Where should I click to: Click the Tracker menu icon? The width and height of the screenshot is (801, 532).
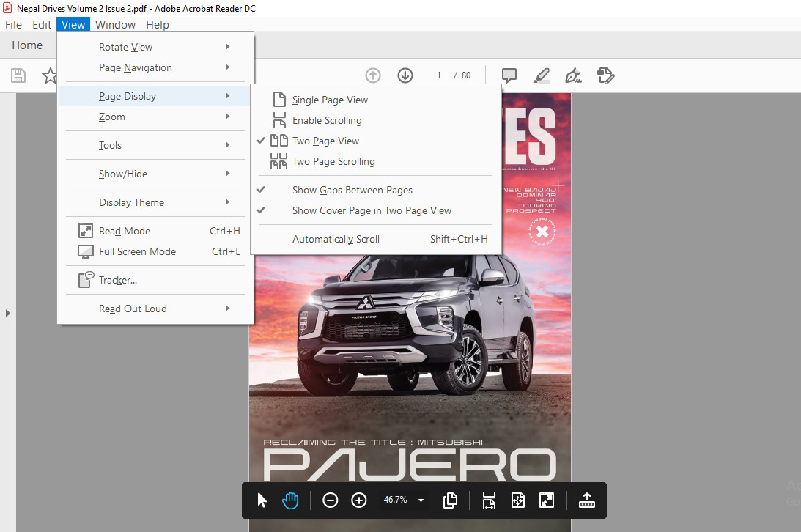coord(86,280)
